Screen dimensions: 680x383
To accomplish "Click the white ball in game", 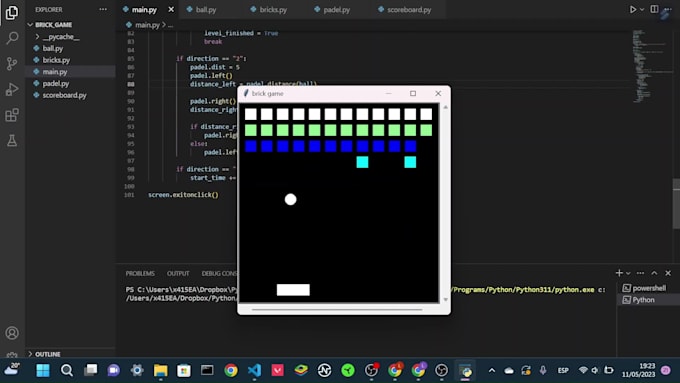I will tap(291, 199).
